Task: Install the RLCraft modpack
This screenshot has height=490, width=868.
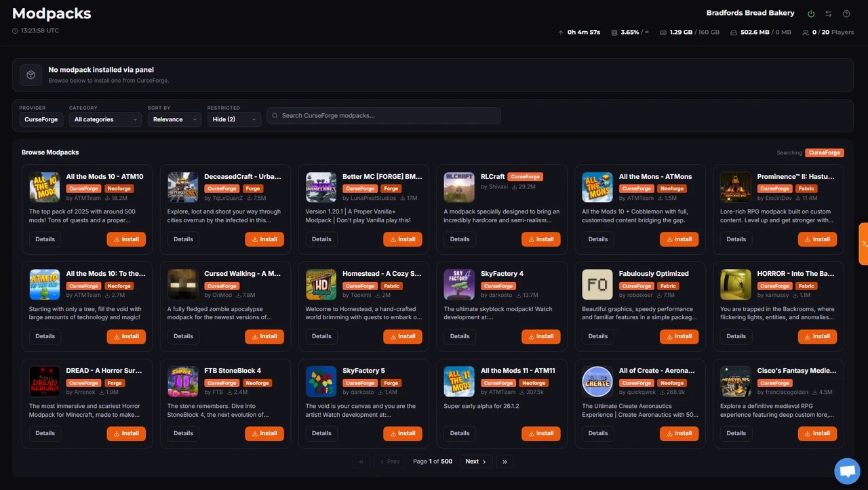Action: coord(541,239)
